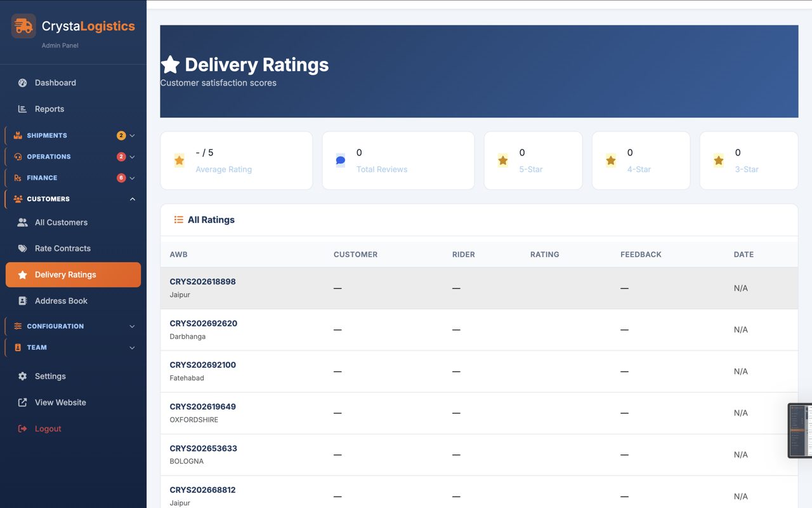
Task: Open the Reports menu item
Action: pyautogui.click(x=73, y=109)
